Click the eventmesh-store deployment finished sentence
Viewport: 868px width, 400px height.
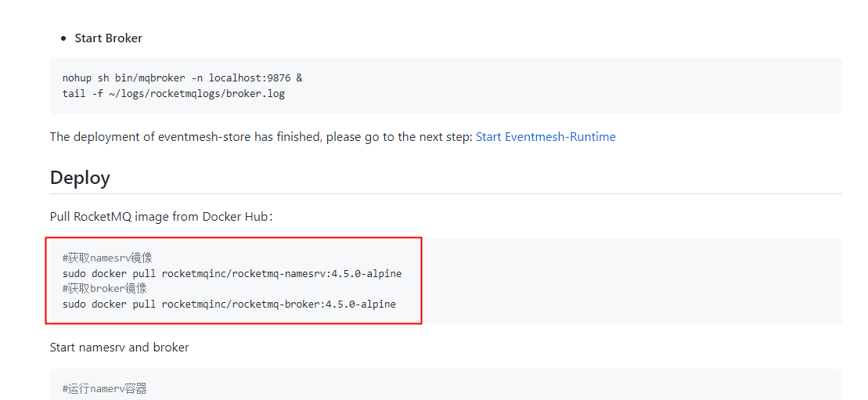(261, 137)
